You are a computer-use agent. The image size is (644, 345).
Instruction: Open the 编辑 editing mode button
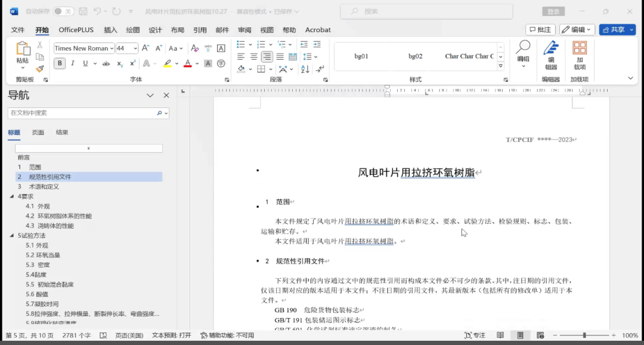[577, 30]
